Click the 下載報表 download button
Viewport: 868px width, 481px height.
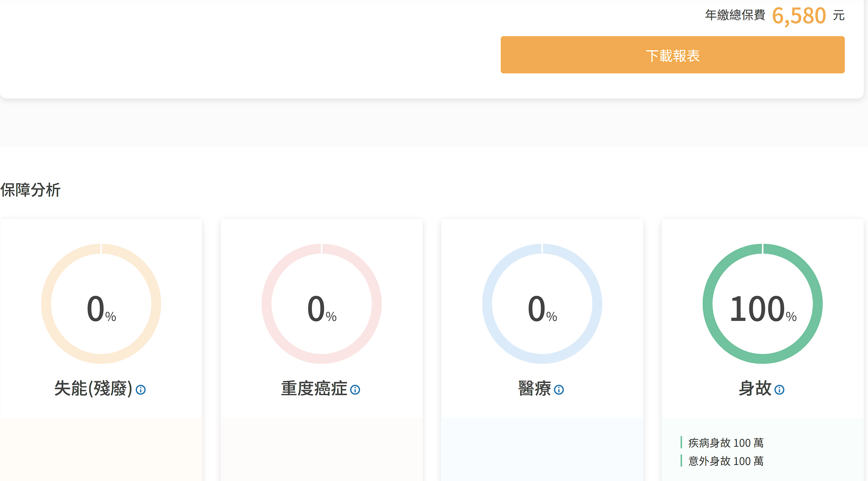pos(672,55)
